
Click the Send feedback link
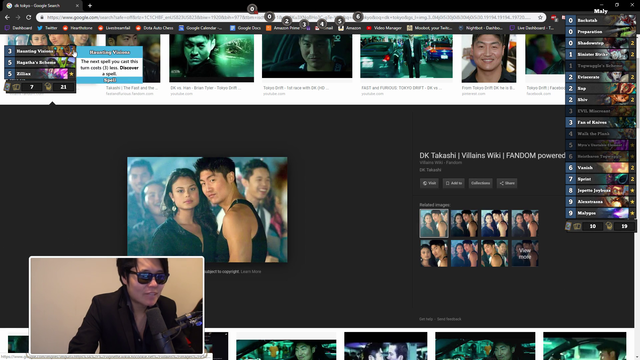[449, 319]
